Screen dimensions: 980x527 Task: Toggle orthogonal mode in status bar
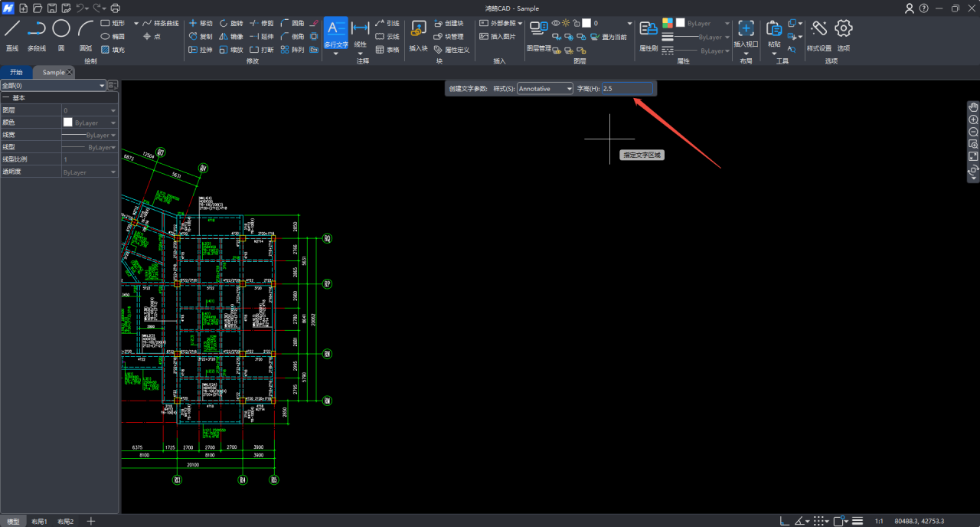point(783,521)
